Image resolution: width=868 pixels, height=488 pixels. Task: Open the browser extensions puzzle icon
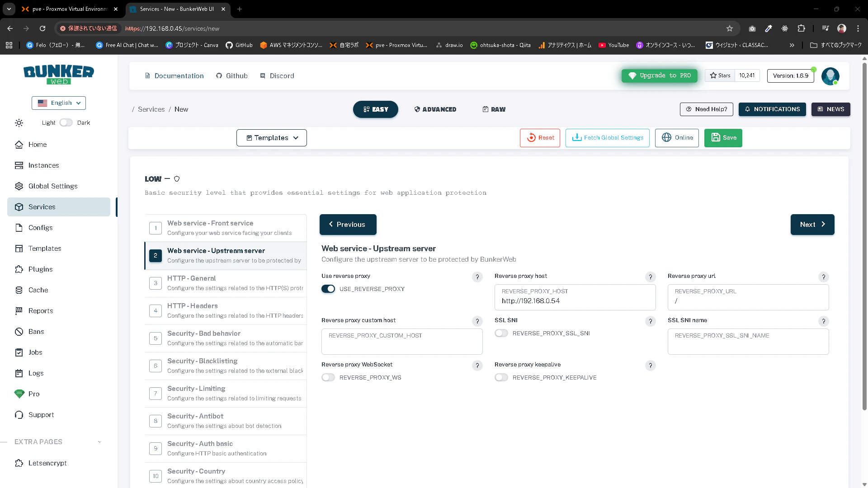click(801, 28)
